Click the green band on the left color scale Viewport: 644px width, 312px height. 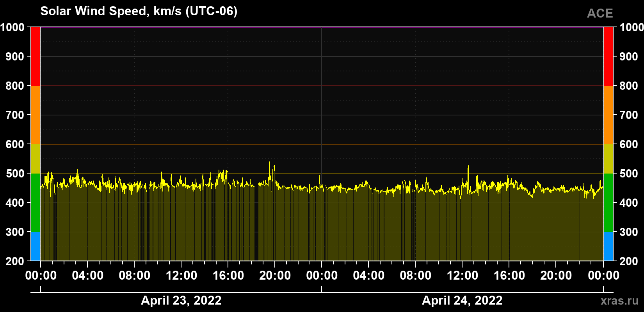36,203
